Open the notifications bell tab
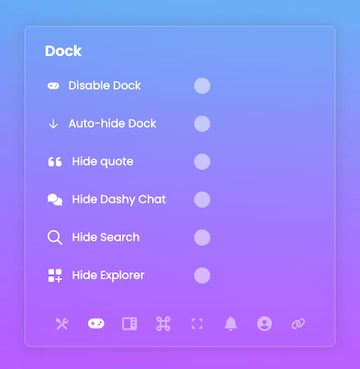Viewport: 360px width, 369px height. [x=231, y=324]
